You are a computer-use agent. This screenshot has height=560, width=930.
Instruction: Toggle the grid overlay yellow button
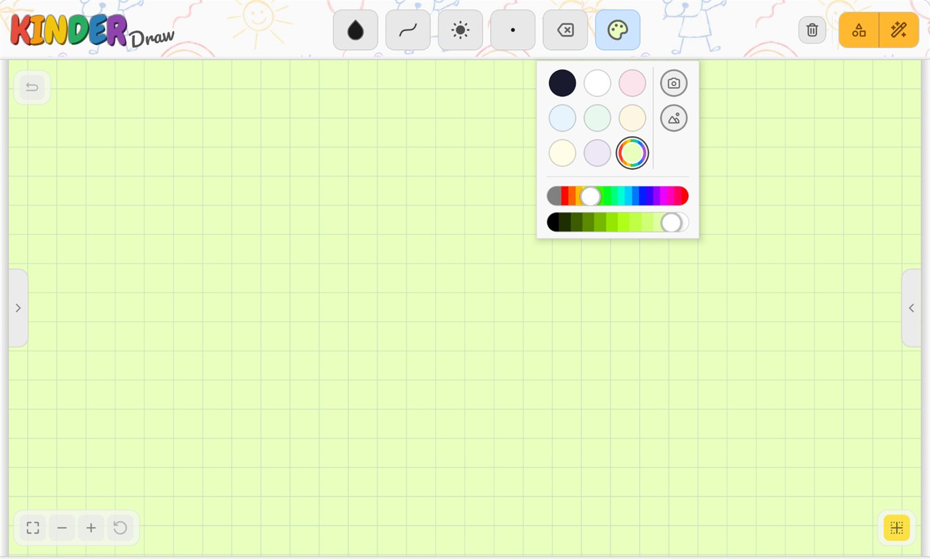pos(897,528)
